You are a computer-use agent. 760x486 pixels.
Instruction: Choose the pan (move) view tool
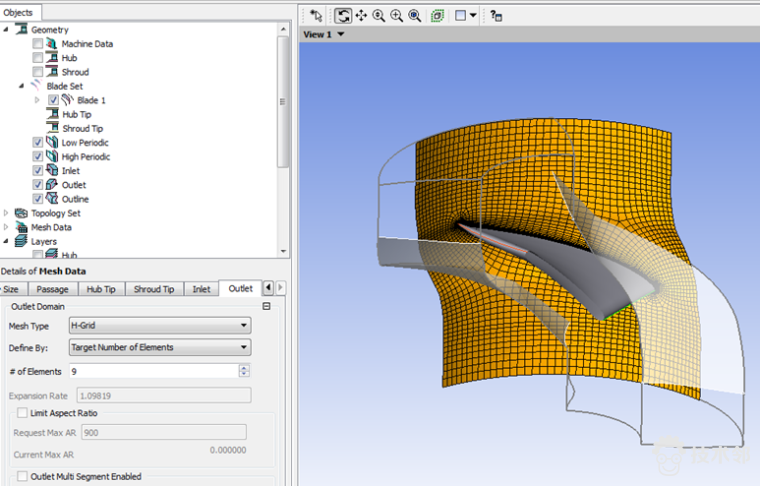pyautogui.click(x=361, y=16)
